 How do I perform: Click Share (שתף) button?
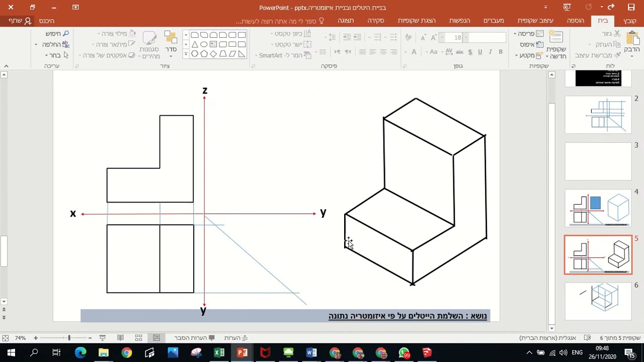point(20,21)
